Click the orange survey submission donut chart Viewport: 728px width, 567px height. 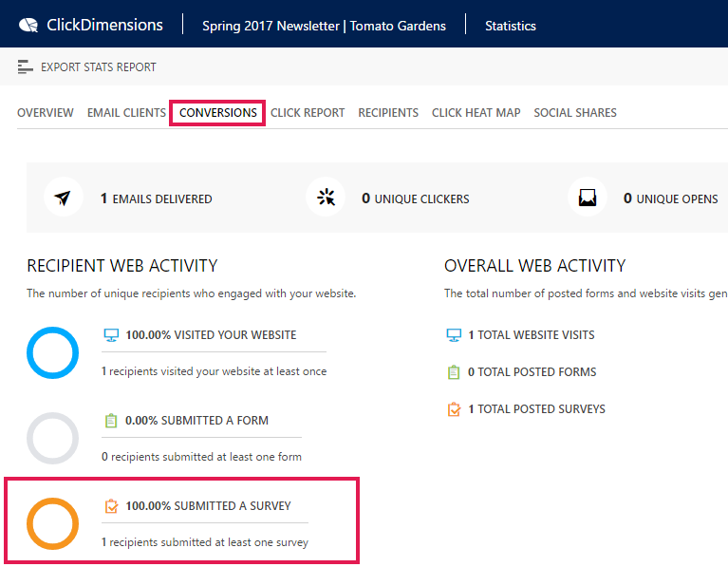click(52, 523)
